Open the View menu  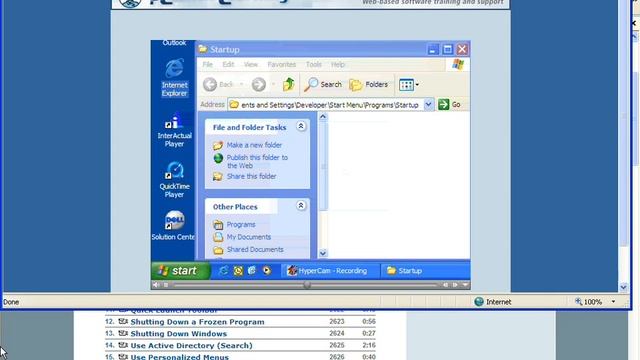251,64
